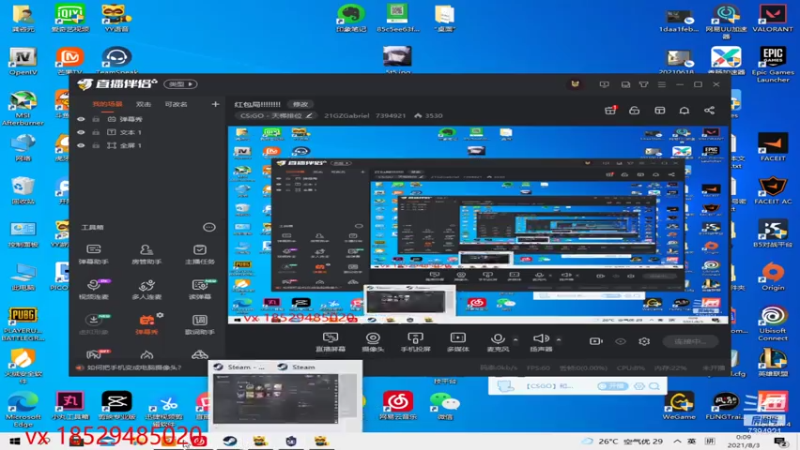
Task: Toggle lock on 全屏 1 source
Action: [x=96, y=145]
